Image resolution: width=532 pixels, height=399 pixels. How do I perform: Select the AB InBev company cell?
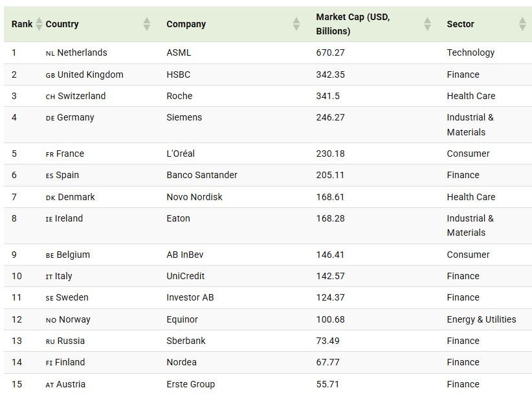[185, 255]
